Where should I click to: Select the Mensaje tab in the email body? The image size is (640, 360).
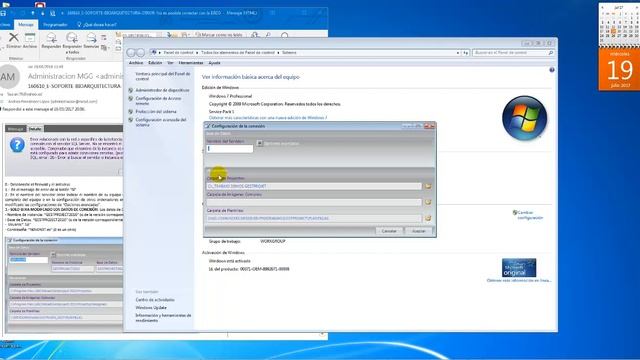point(16,129)
